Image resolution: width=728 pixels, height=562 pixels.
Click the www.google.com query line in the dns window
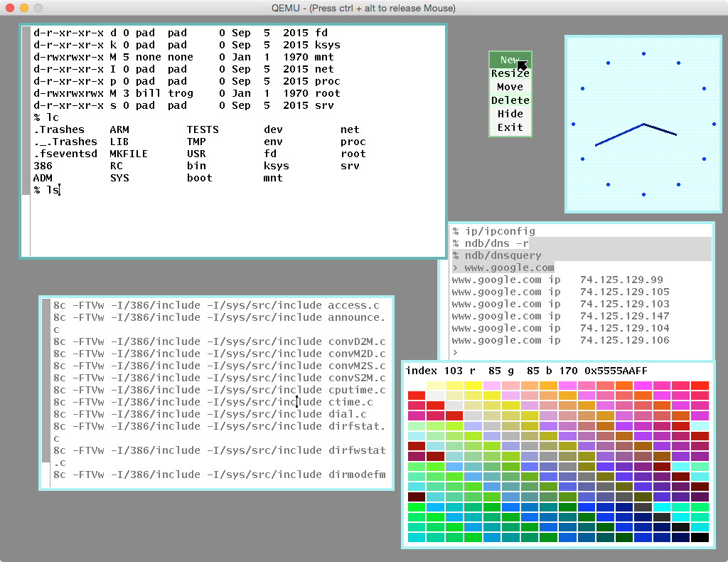pyautogui.click(x=505, y=267)
